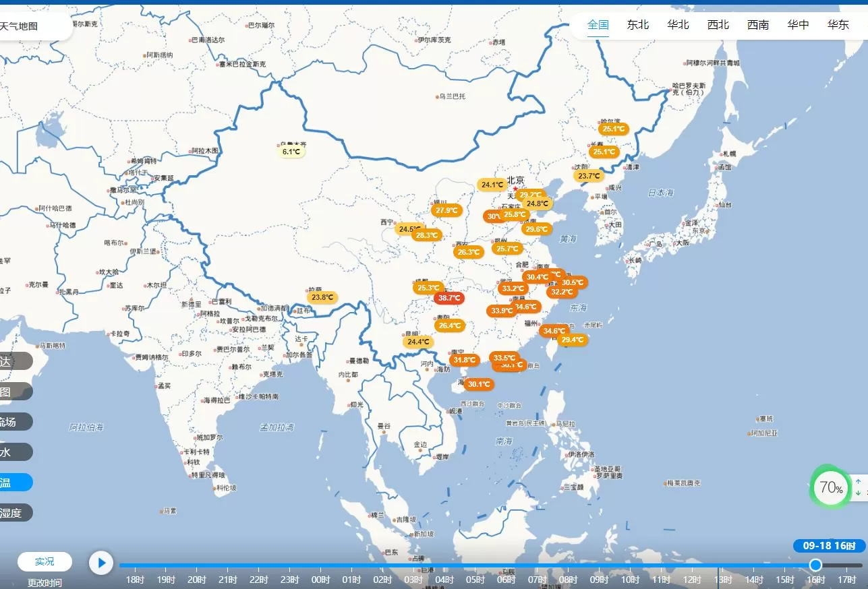Viewport: 868px width, 589px height.
Task: Click the 24.4℃ Kunming temperature marker
Action: click(x=417, y=342)
